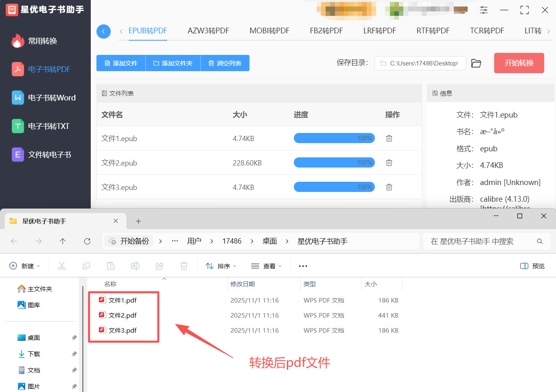Open 主文件夹 in Explorer navigation pane
The image size is (556, 392).
click(35, 289)
